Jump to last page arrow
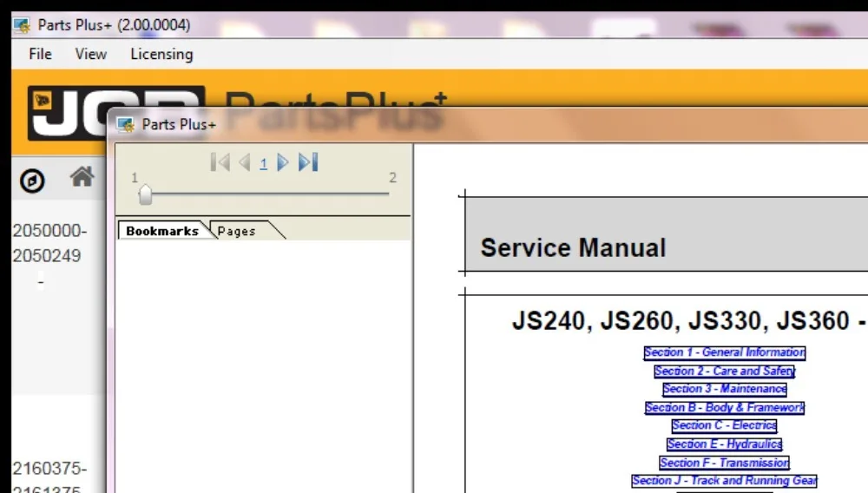The image size is (868, 493). [308, 162]
